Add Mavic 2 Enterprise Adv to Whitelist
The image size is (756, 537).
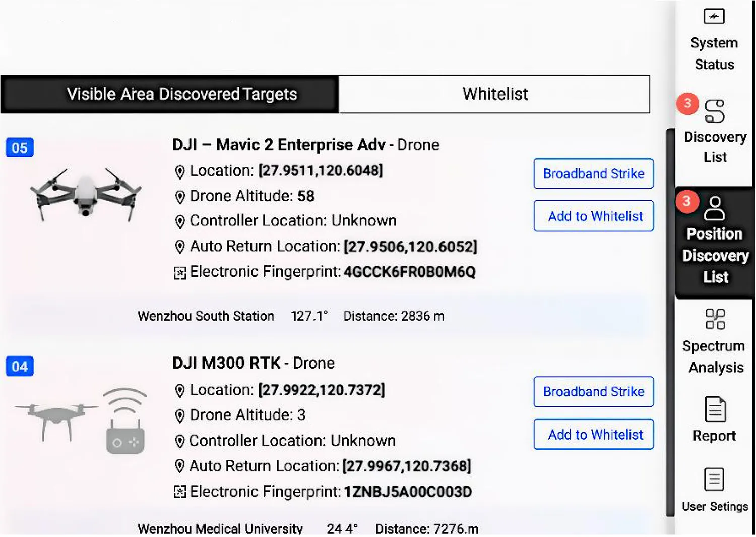[x=593, y=216]
